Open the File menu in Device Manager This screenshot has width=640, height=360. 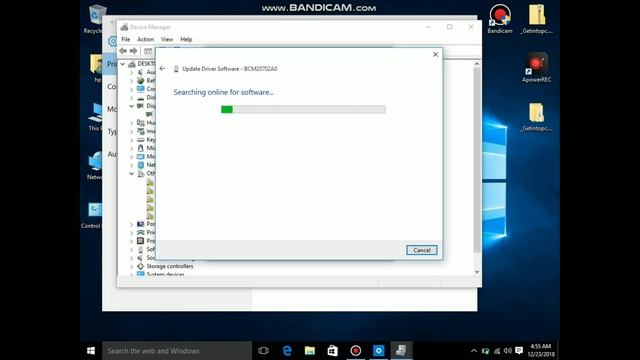click(x=126, y=39)
